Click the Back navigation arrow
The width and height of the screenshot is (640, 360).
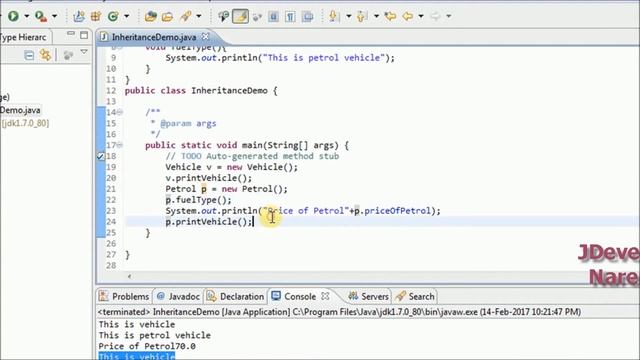coord(407,16)
